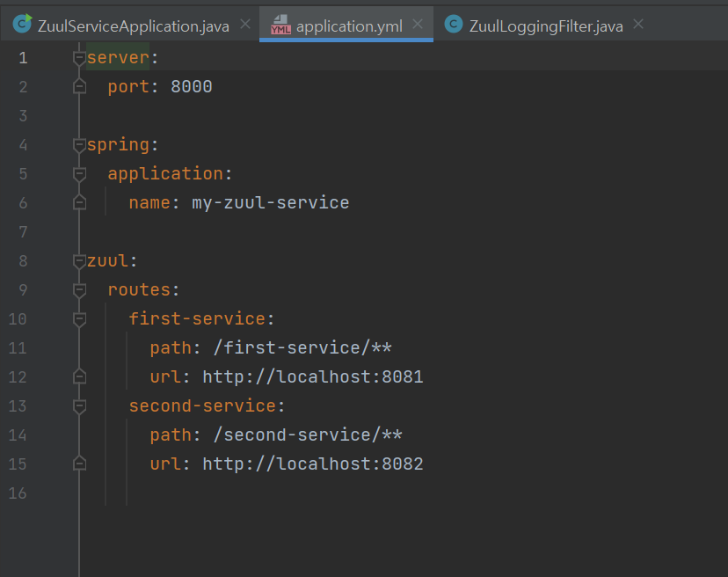This screenshot has width=728, height=577.
Task: Click the zuul key on line 8
Action: (107, 260)
